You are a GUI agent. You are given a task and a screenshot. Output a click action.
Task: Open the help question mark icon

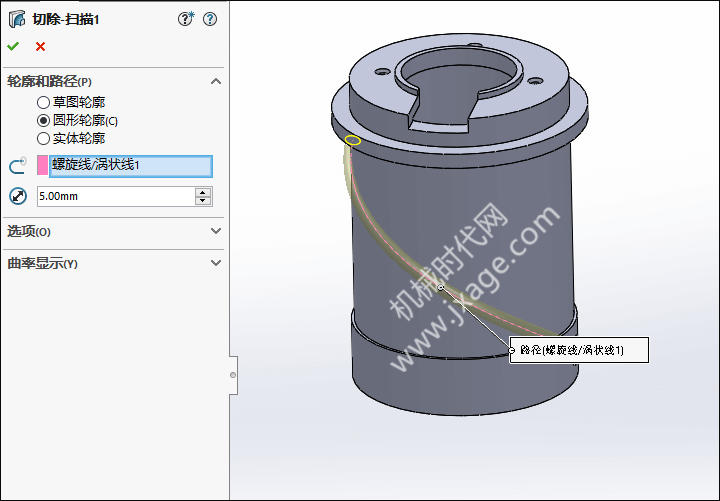point(210,19)
